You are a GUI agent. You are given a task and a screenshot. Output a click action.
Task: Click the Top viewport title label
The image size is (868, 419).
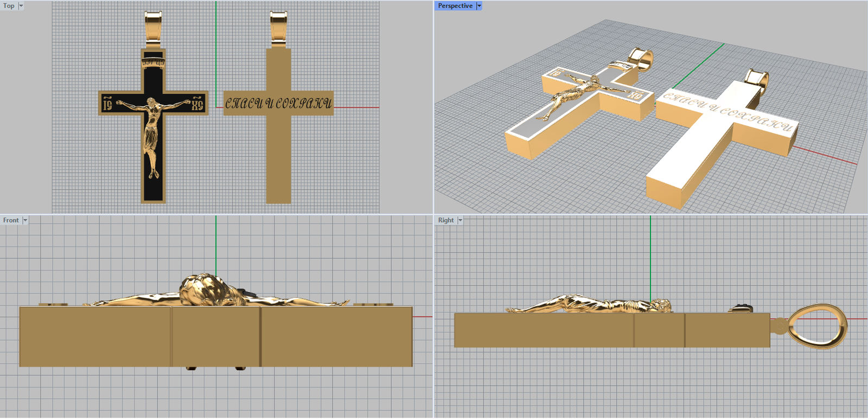pos(9,6)
